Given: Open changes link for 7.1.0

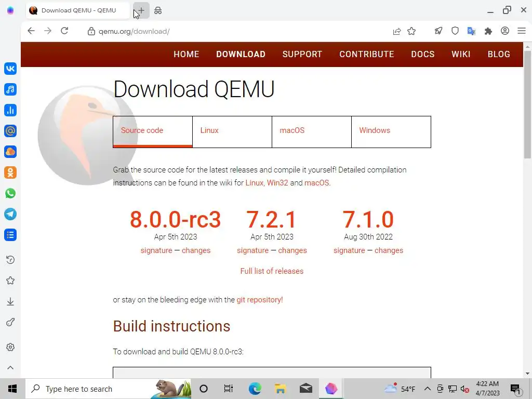Looking at the screenshot, I should 389,250.
